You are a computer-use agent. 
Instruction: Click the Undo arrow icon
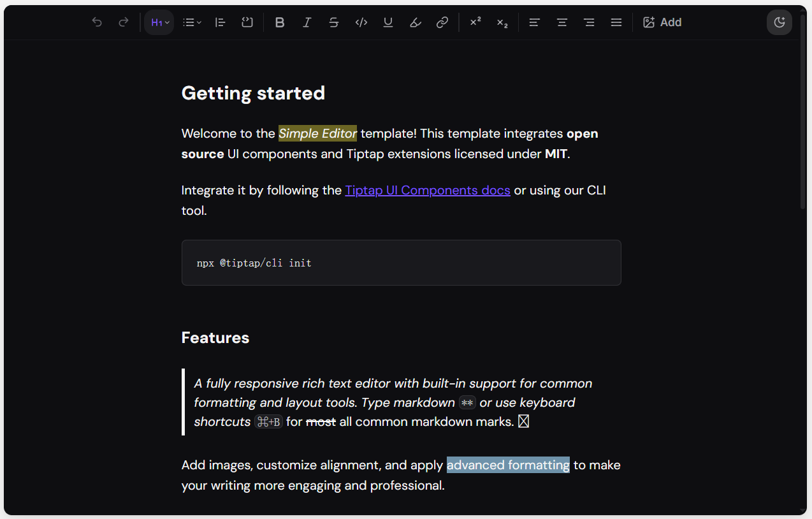[x=97, y=22]
